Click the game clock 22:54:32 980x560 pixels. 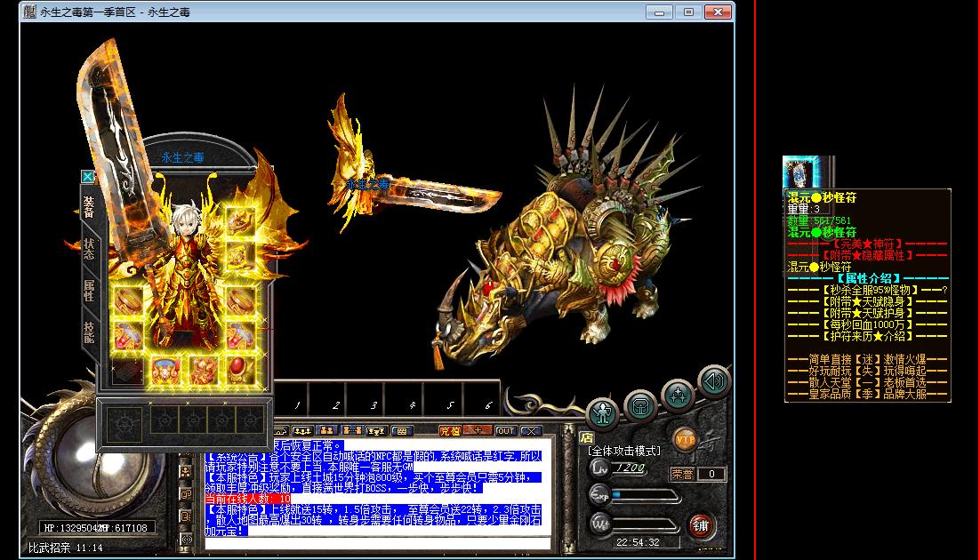[x=638, y=542]
